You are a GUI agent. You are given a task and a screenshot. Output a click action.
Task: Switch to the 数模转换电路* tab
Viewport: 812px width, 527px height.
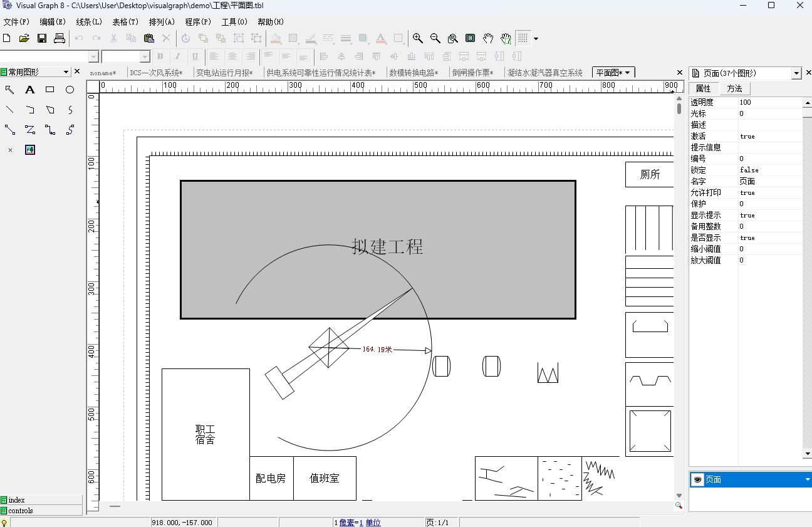coord(414,73)
